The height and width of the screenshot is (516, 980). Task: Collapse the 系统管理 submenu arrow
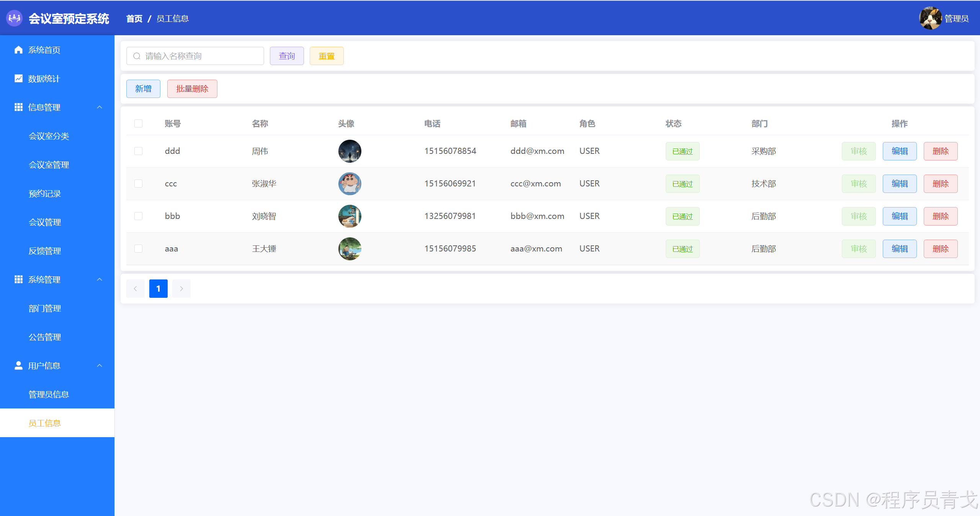point(100,279)
